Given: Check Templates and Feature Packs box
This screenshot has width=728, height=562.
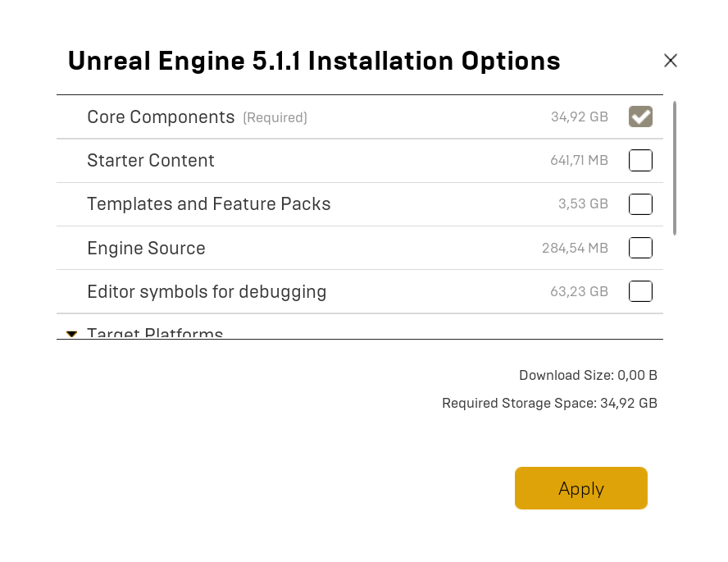Looking at the screenshot, I should coord(640,204).
